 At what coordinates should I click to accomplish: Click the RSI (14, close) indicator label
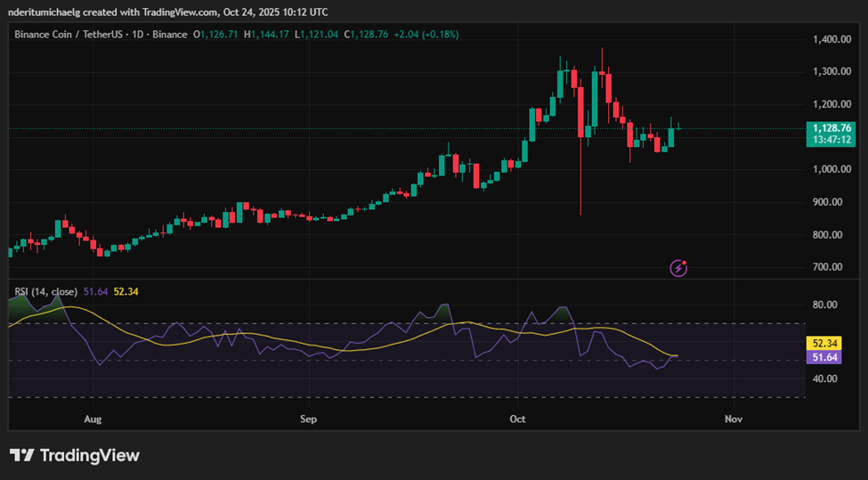[x=46, y=291]
